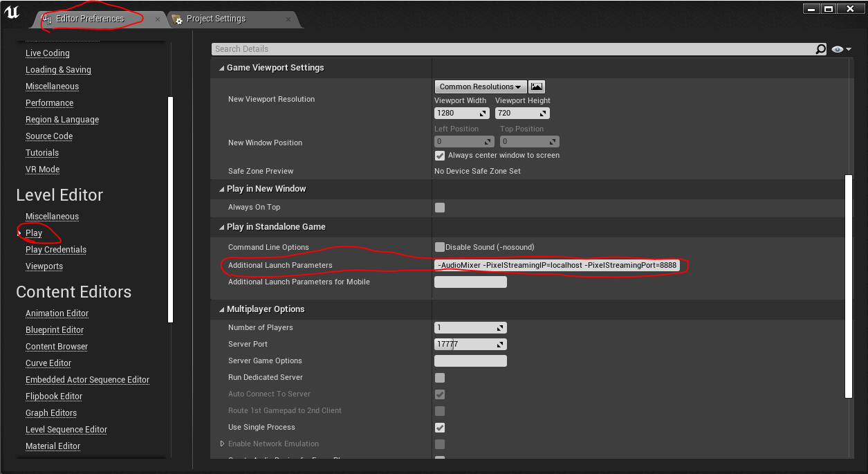Open General Miscellaneous settings above Performance
The height and width of the screenshot is (474, 868).
pos(52,86)
